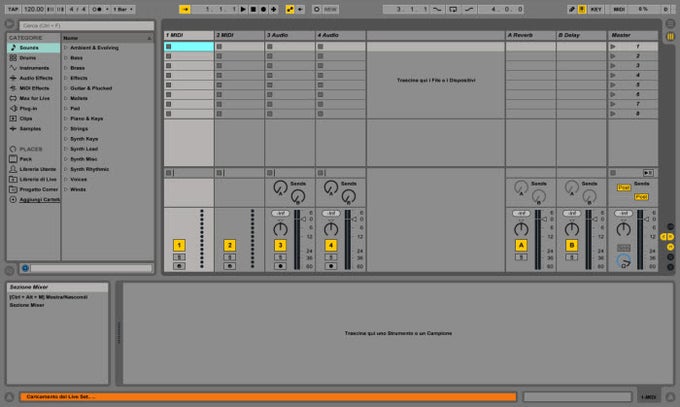Open Clips category in browser
Image resolution: width=680 pixels, height=407 pixels.
click(x=33, y=118)
